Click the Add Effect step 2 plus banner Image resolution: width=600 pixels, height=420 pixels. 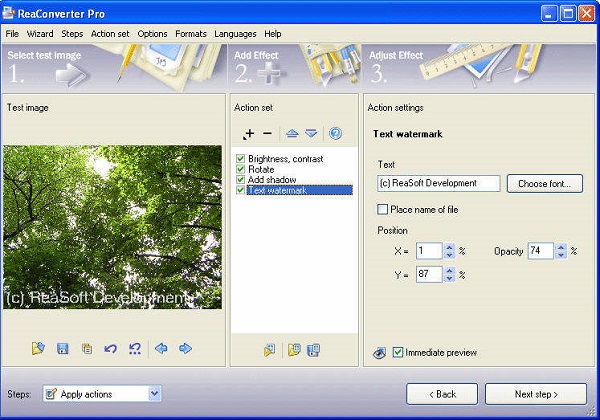tap(269, 73)
